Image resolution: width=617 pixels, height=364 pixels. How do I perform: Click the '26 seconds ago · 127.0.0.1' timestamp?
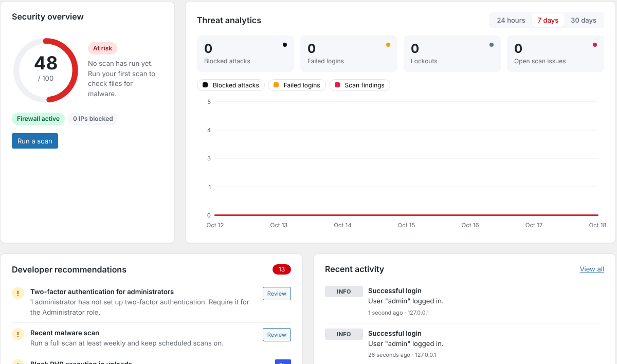(402, 355)
